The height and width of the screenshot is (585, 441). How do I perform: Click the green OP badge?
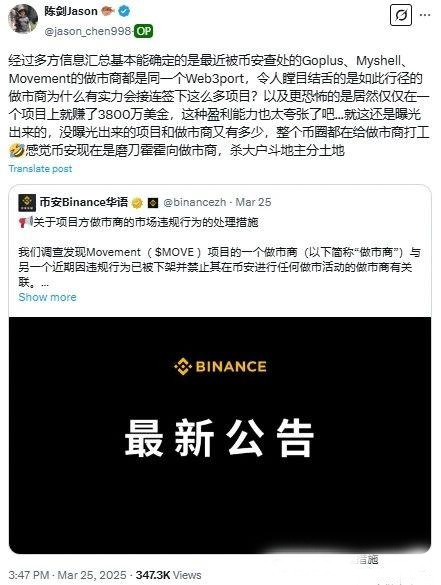(143, 31)
